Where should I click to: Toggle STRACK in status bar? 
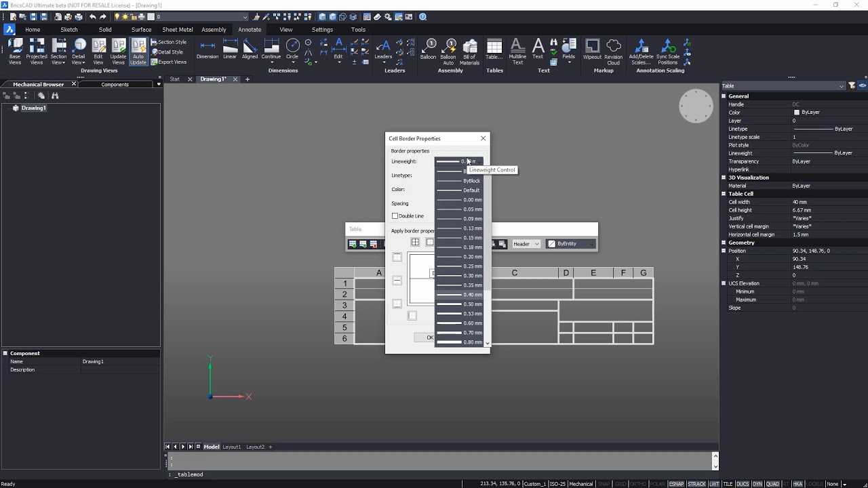(696, 484)
